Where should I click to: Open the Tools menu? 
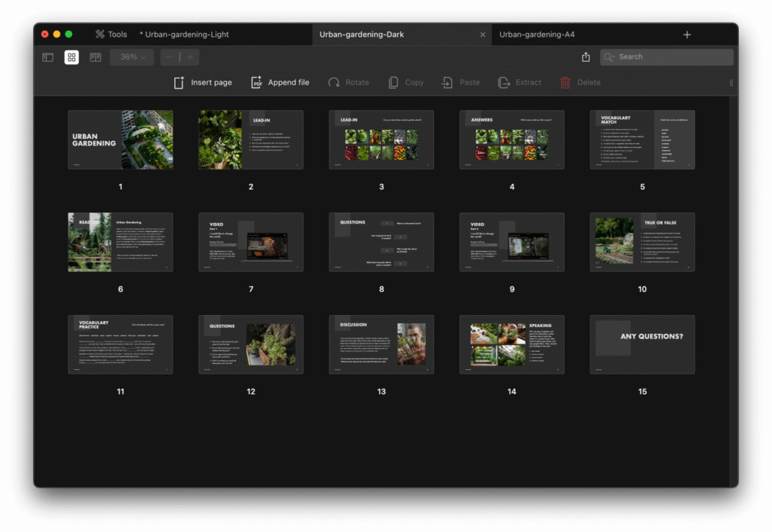pos(111,35)
